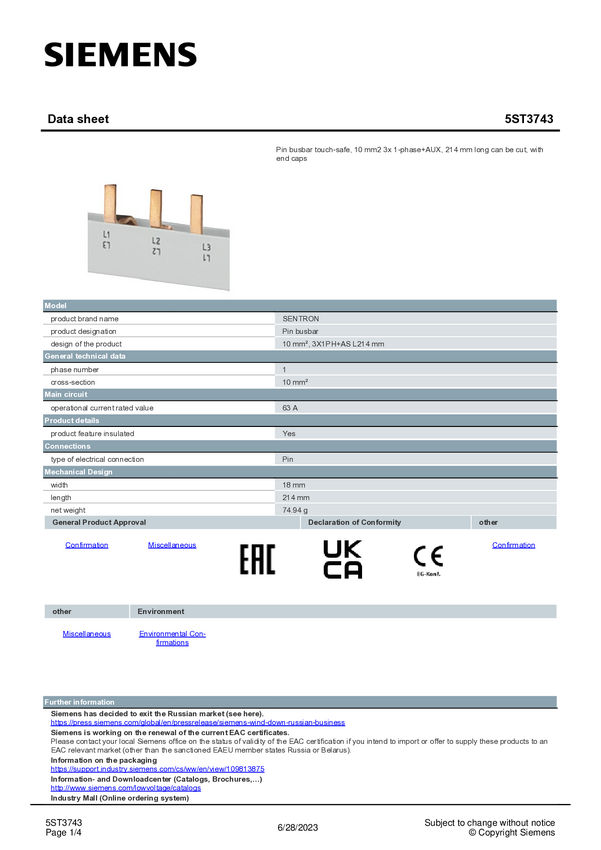Click the '18 mm' width value

coord(294,485)
